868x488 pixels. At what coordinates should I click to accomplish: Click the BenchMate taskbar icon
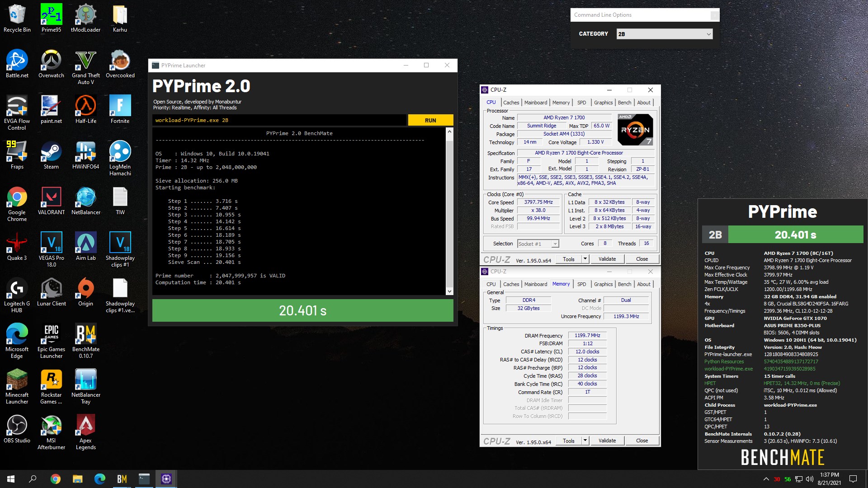[x=122, y=479]
